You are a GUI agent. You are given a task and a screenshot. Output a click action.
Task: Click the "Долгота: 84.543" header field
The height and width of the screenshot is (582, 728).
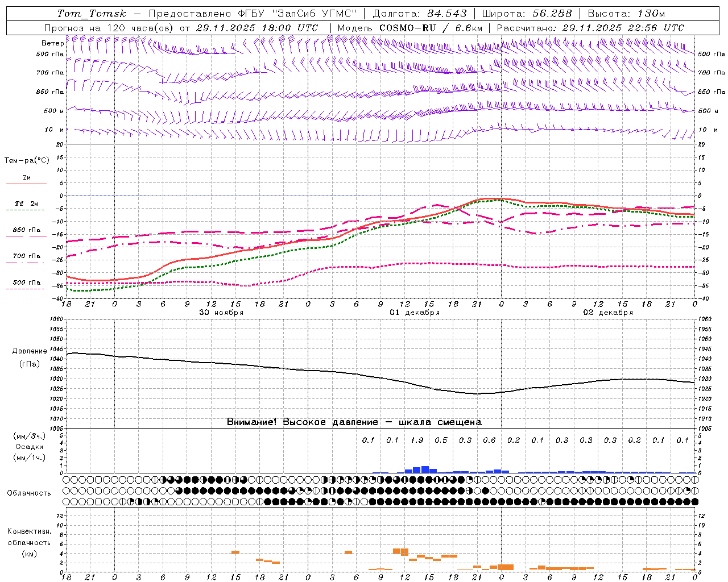click(420, 14)
